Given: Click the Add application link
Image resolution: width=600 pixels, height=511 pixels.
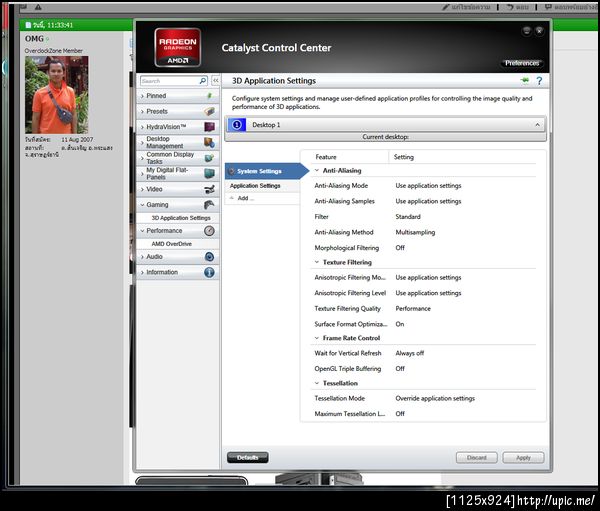Looking at the screenshot, I should pyautogui.click(x=246, y=198).
